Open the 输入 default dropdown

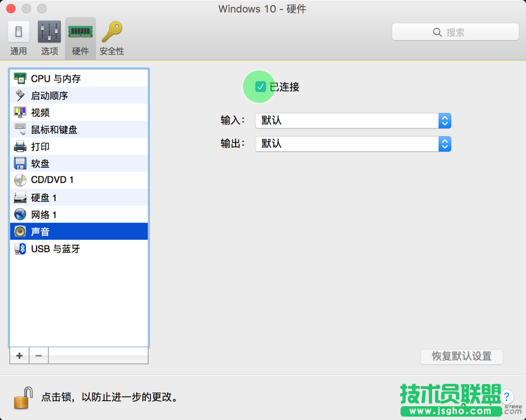(445, 121)
